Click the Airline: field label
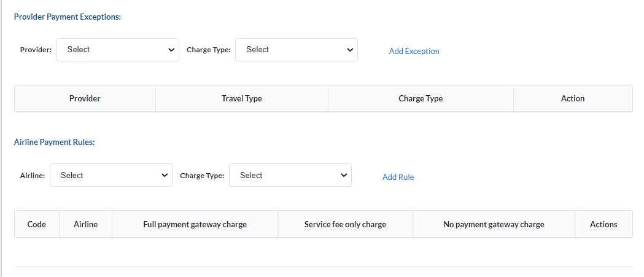The height and width of the screenshot is (277, 644). coord(33,176)
